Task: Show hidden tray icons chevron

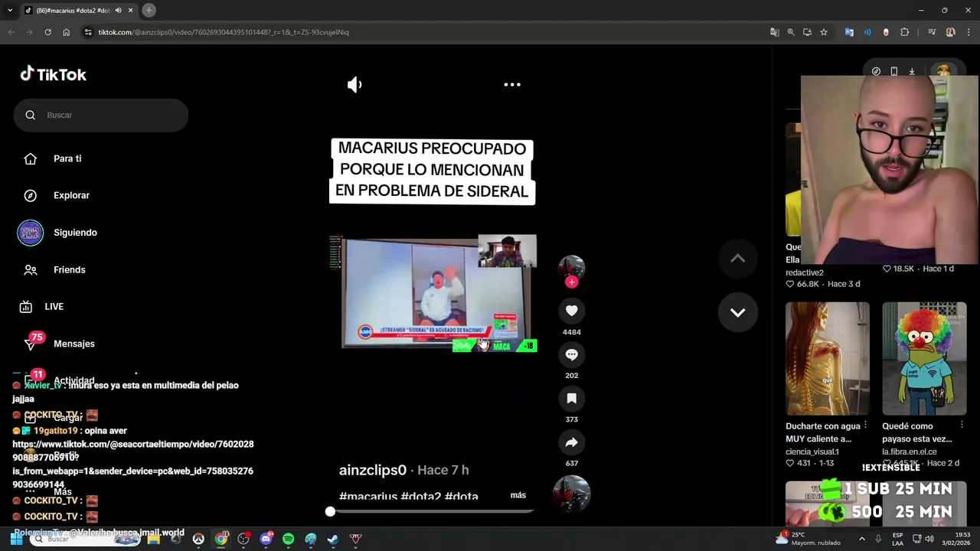Action: pos(861,539)
